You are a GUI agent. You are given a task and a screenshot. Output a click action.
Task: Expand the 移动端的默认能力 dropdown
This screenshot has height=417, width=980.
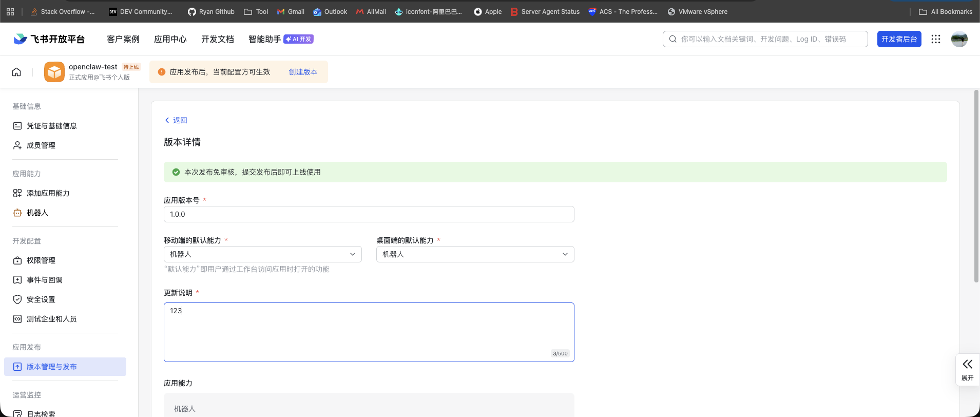[263, 254]
